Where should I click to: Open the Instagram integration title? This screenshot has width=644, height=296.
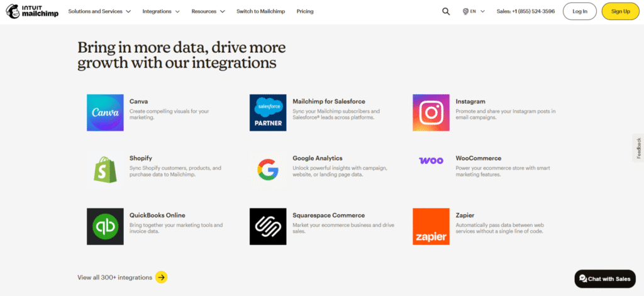click(470, 101)
